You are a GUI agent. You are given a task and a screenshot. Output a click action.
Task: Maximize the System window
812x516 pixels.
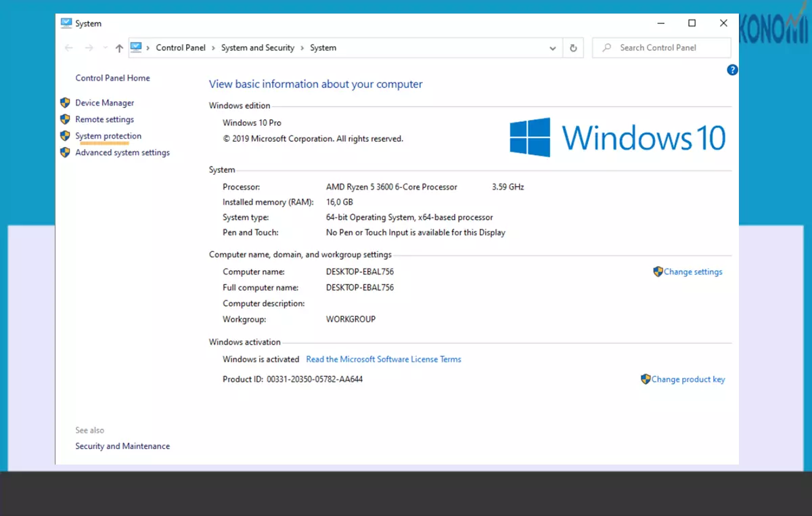tap(692, 23)
